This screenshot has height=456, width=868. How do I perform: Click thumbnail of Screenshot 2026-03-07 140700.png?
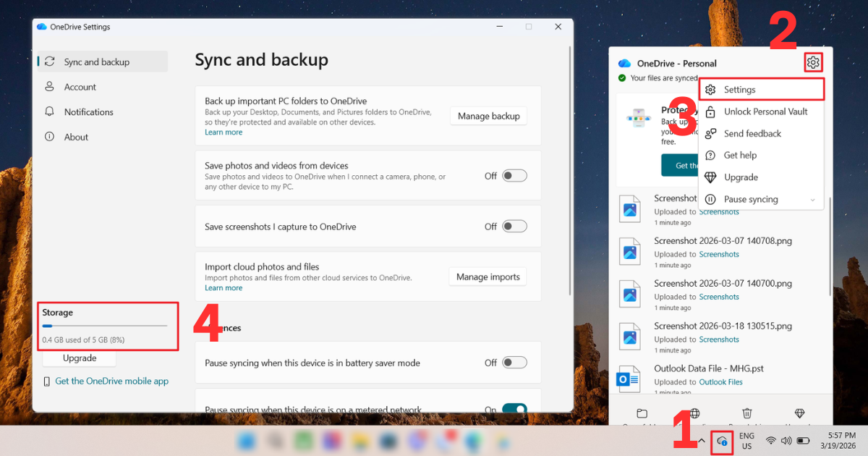pyautogui.click(x=630, y=293)
